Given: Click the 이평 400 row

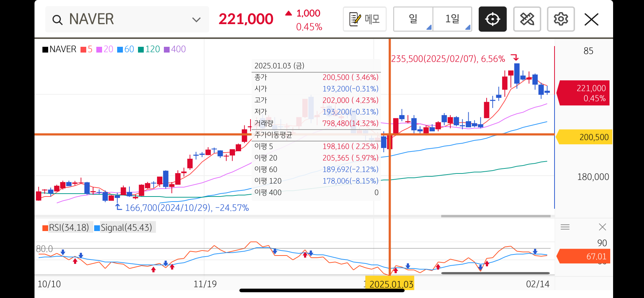Looking at the screenshot, I should coord(316,193).
